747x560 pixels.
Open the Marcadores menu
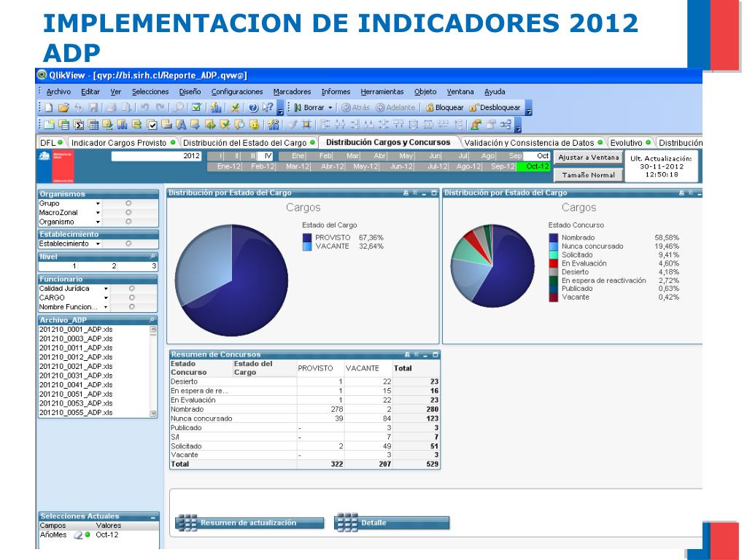pyautogui.click(x=292, y=91)
